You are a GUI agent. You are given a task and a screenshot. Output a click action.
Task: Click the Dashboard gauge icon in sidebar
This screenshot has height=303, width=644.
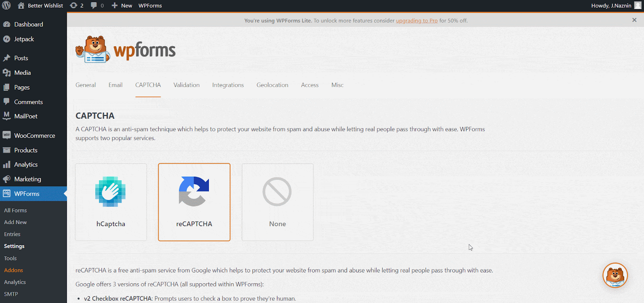pyautogui.click(x=6, y=24)
